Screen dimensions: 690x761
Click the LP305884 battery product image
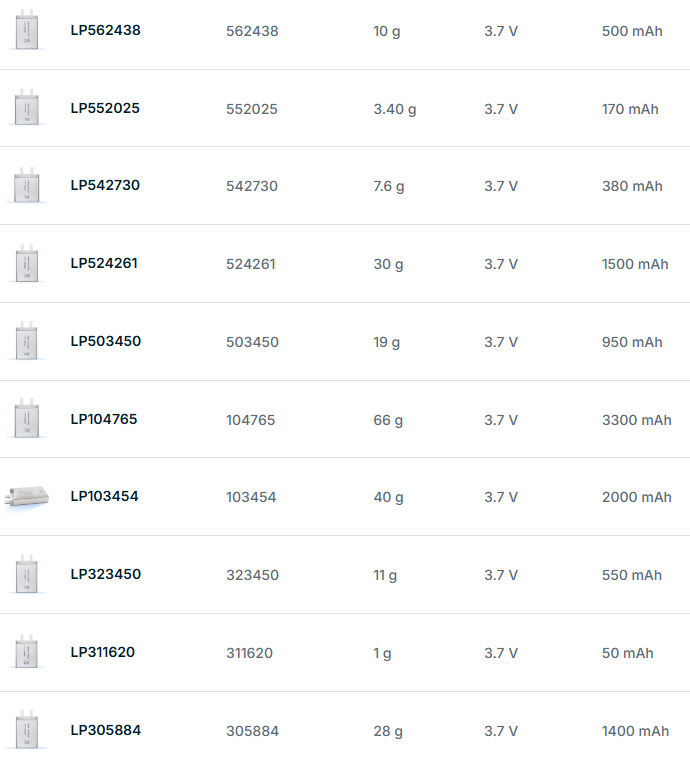tap(26, 730)
